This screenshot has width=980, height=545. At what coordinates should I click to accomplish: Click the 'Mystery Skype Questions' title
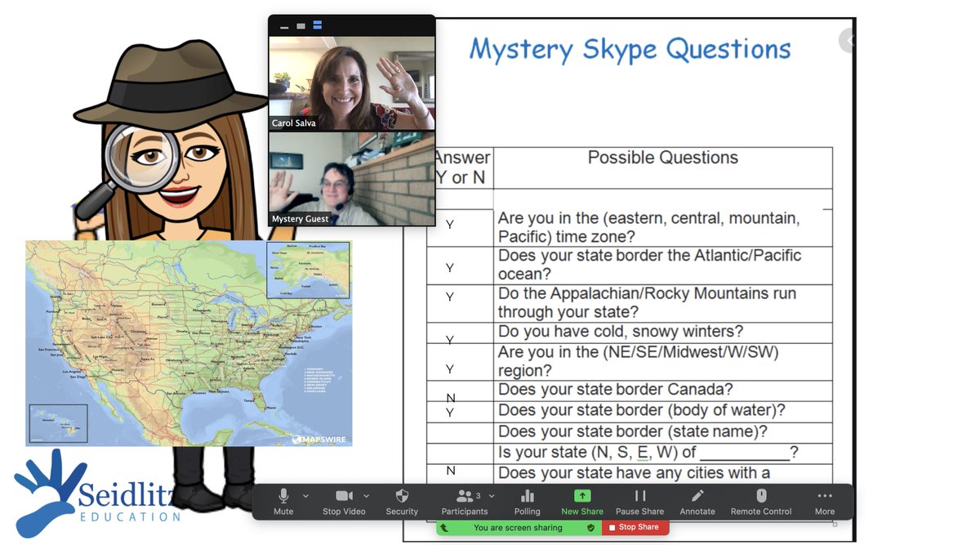pyautogui.click(x=630, y=50)
